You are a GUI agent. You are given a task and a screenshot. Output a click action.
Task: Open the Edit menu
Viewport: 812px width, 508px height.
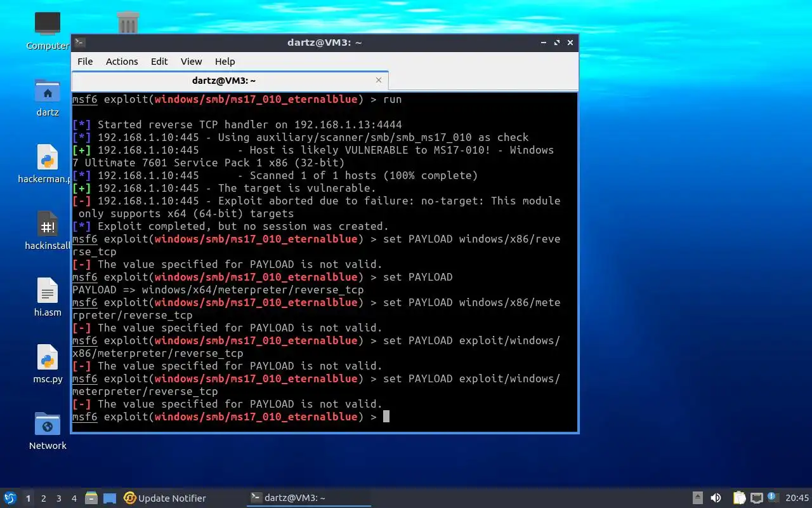[159, 62]
